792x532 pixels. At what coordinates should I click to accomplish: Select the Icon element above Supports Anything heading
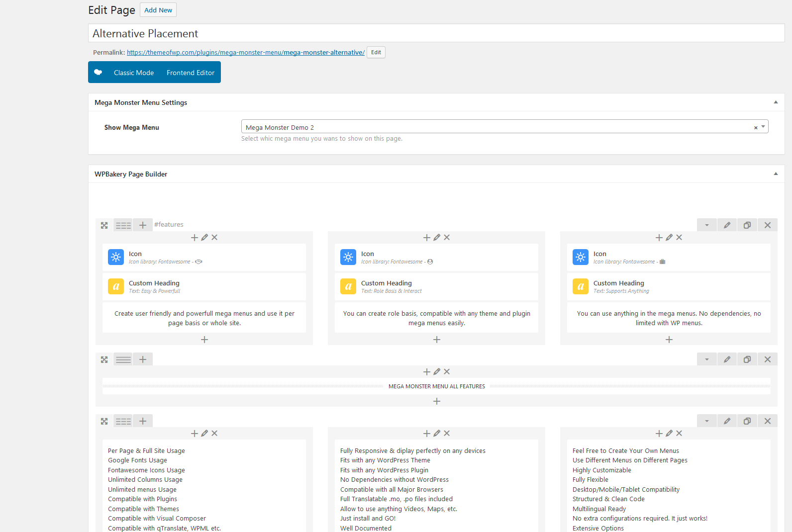669,257
